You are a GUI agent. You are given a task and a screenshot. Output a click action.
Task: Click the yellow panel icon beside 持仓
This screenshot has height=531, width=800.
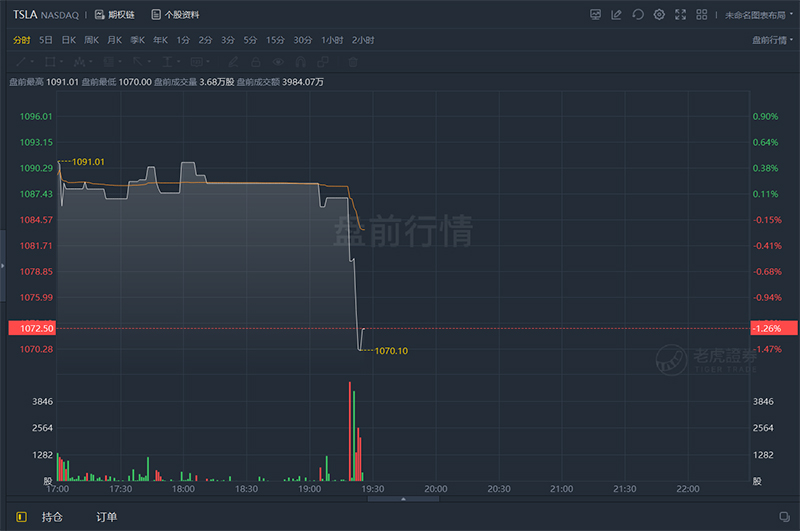(x=21, y=517)
